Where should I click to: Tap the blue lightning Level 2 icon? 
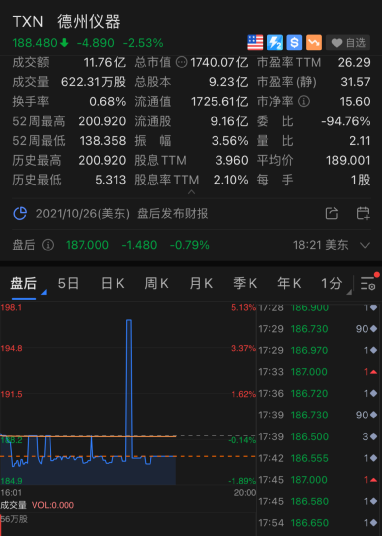(275, 43)
